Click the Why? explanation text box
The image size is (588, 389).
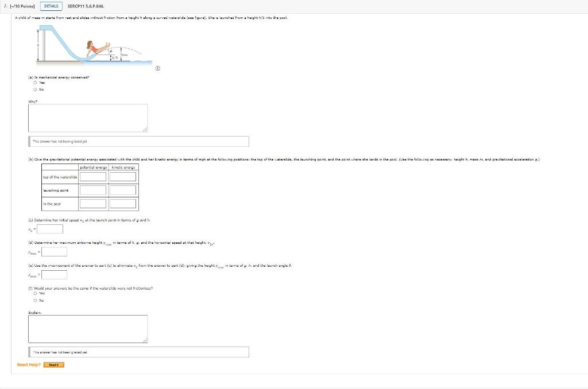(x=88, y=118)
